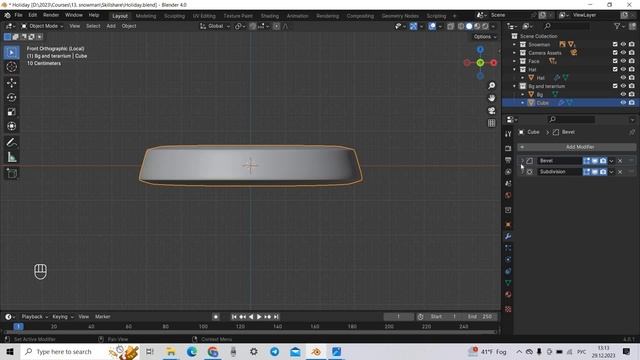The width and height of the screenshot is (640, 360).
Task: Toggle Camera Assets collection checkbox
Action: (615, 53)
